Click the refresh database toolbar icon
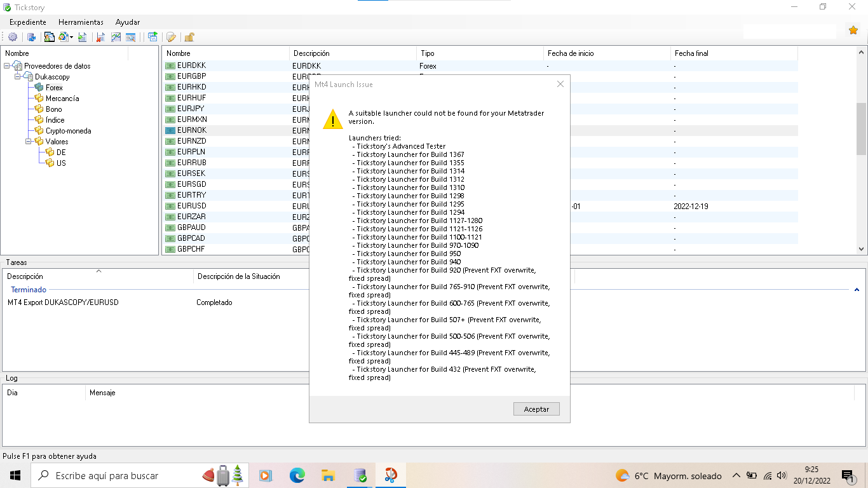The height and width of the screenshot is (488, 868). pyautogui.click(x=31, y=37)
